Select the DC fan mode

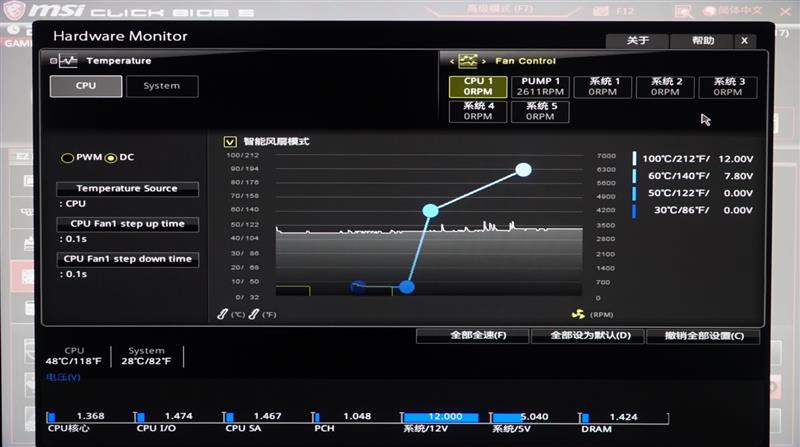[110, 158]
